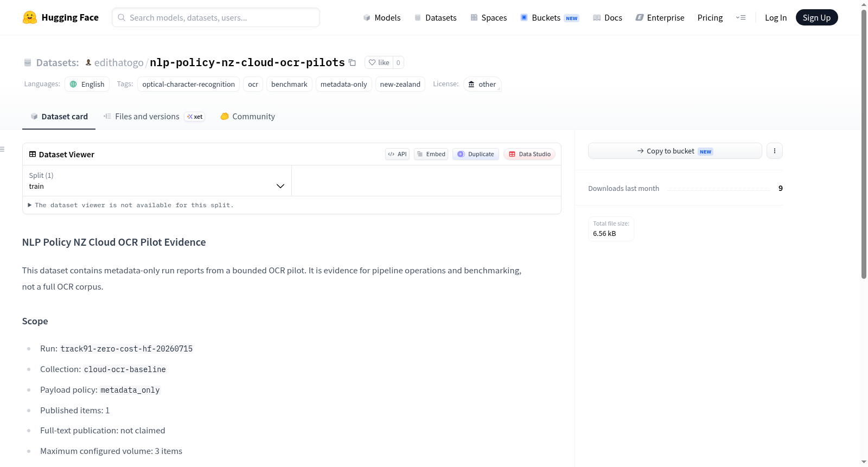The width and height of the screenshot is (868, 467).
Task: Open the three-dot options menu beside Copy to bucket
Action: pyautogui.click(x=775, y=151)
